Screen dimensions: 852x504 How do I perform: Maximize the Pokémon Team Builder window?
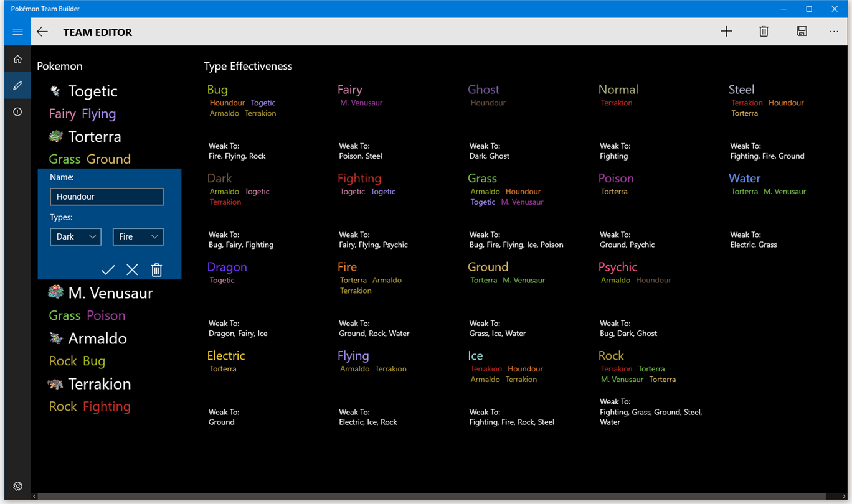click(x=809, y=9)
